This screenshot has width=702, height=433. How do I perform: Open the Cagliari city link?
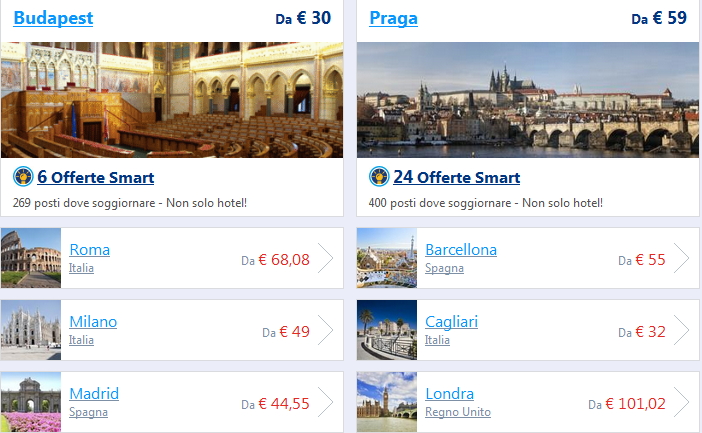451,321
